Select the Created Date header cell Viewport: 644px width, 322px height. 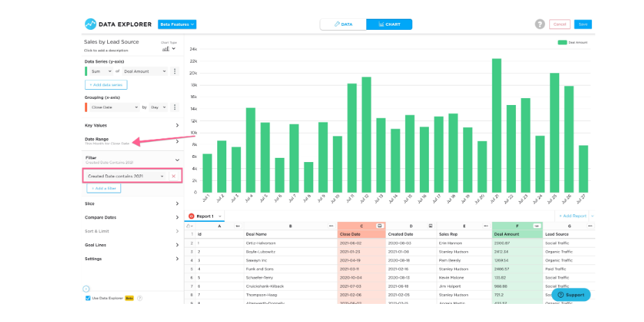pyautogui.click(x=411, y=234)
